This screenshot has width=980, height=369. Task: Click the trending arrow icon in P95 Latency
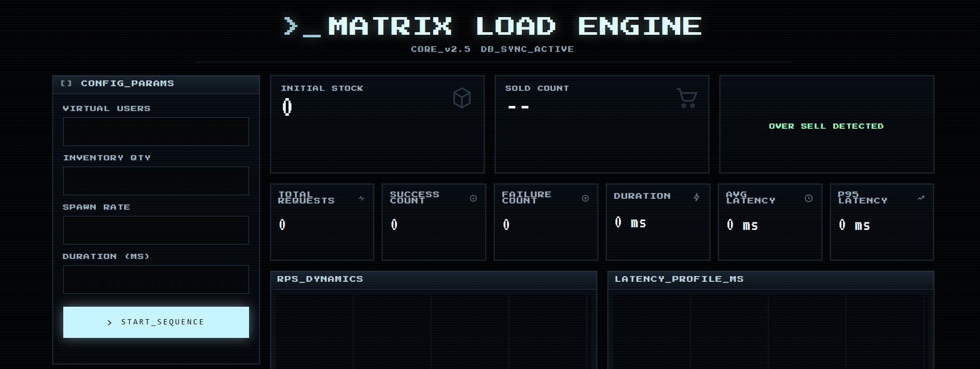(921, 198)
